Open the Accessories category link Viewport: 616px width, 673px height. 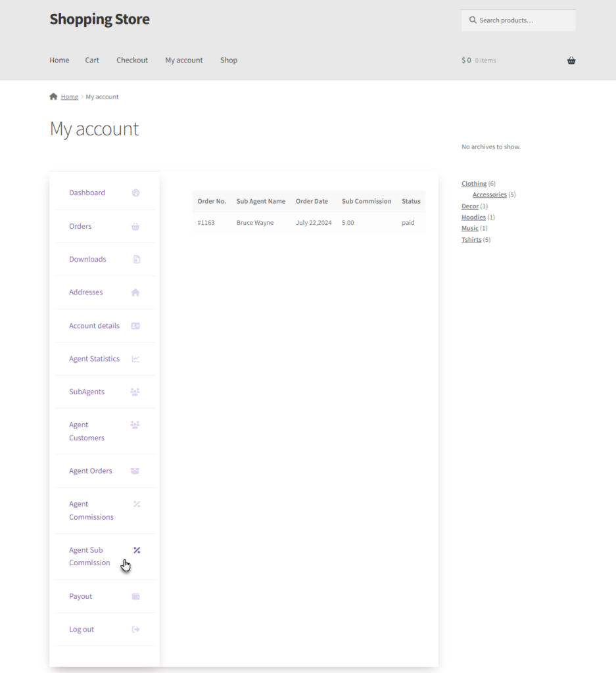pos(489,195)
